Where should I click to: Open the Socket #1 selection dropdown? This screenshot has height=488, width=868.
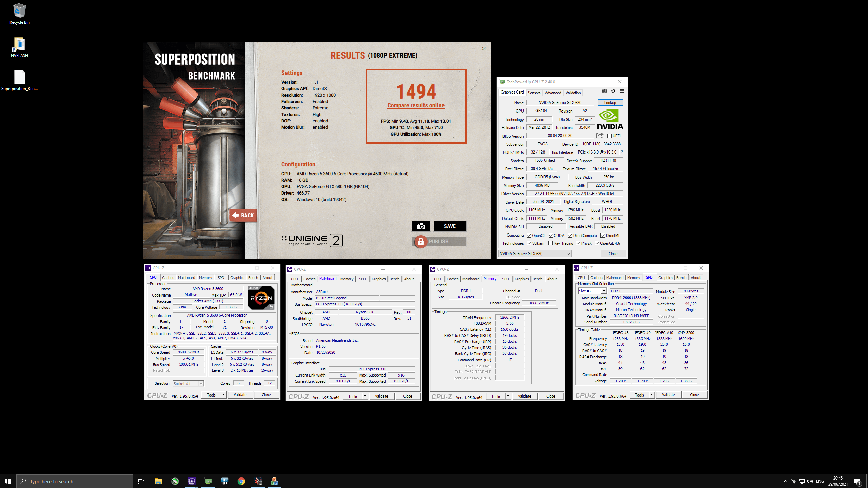(x=188, y=383)
